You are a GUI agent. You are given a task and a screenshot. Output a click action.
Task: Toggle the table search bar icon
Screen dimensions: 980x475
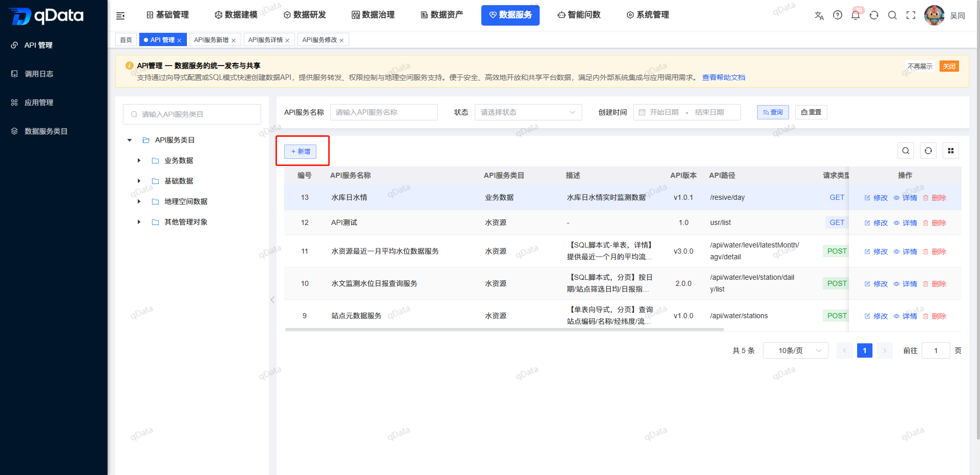coord(906,151)
